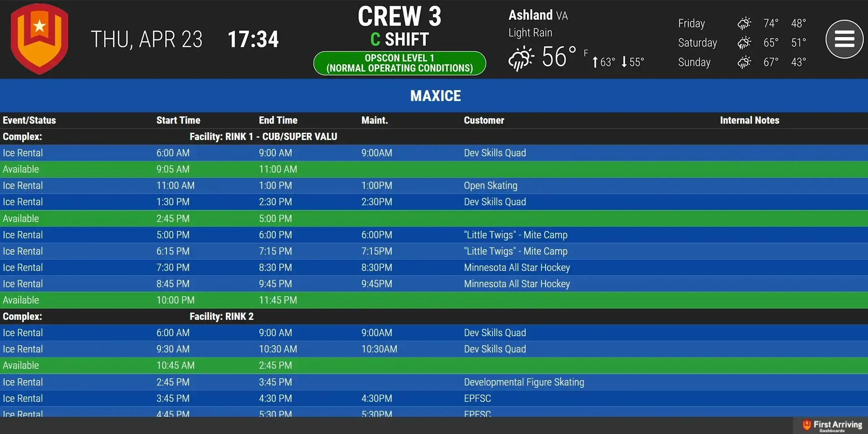
Task: Click Saturday's forecast weather icon
Action: [x=744, y=43]
